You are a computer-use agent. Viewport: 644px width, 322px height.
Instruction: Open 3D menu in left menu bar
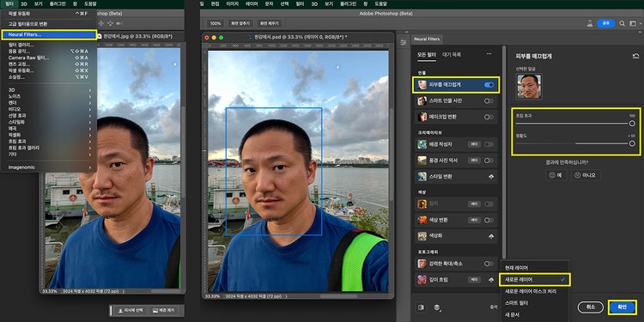[23, 3]
